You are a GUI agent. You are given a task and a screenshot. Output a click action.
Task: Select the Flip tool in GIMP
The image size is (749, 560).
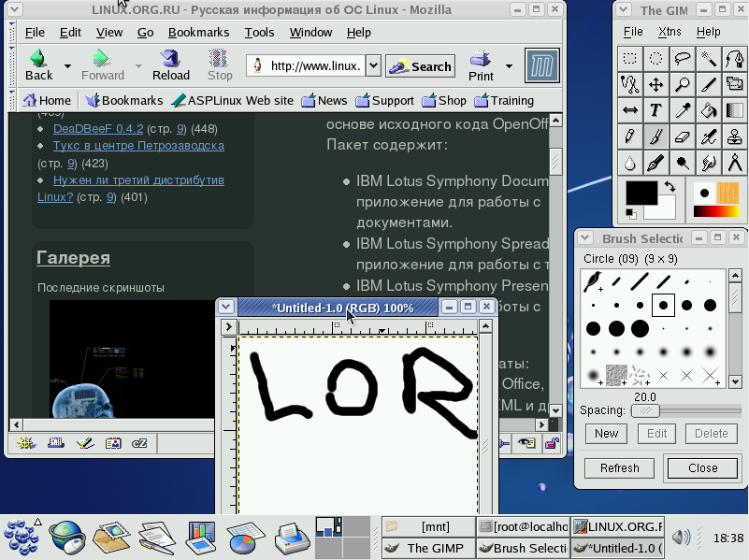point(630,110)
